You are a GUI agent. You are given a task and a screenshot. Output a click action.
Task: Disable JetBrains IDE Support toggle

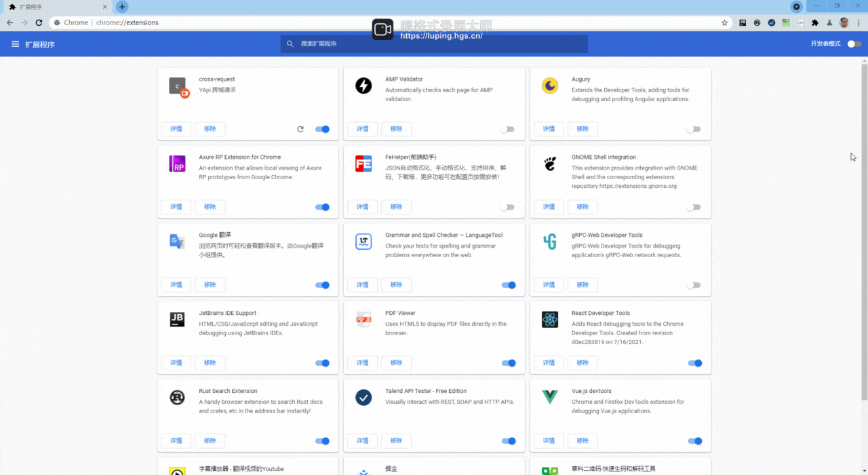click(322, 363)
